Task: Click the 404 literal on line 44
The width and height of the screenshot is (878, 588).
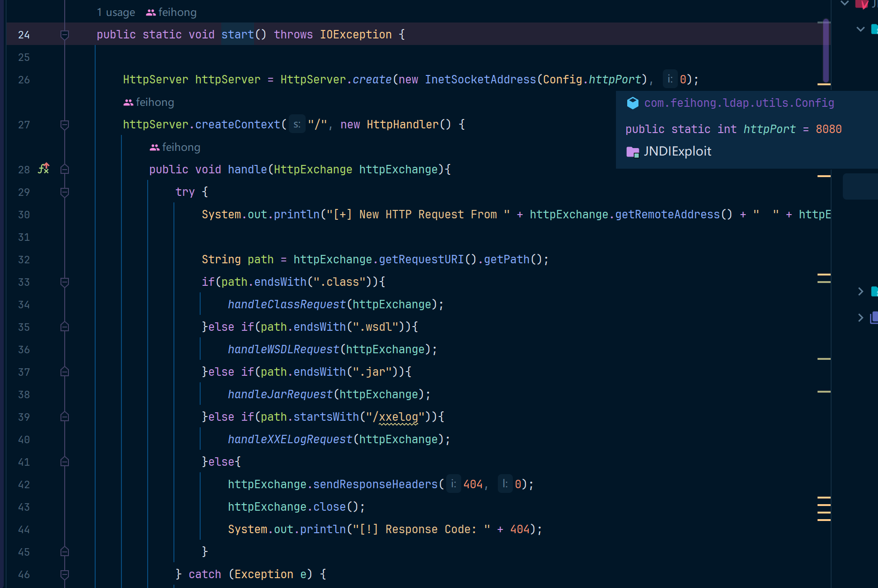Action: coord(520,529)
